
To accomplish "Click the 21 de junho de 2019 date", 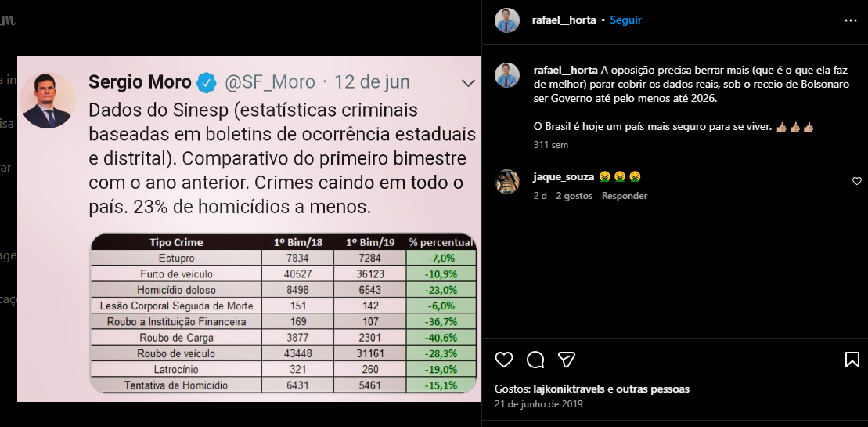I will click(538, 403).
